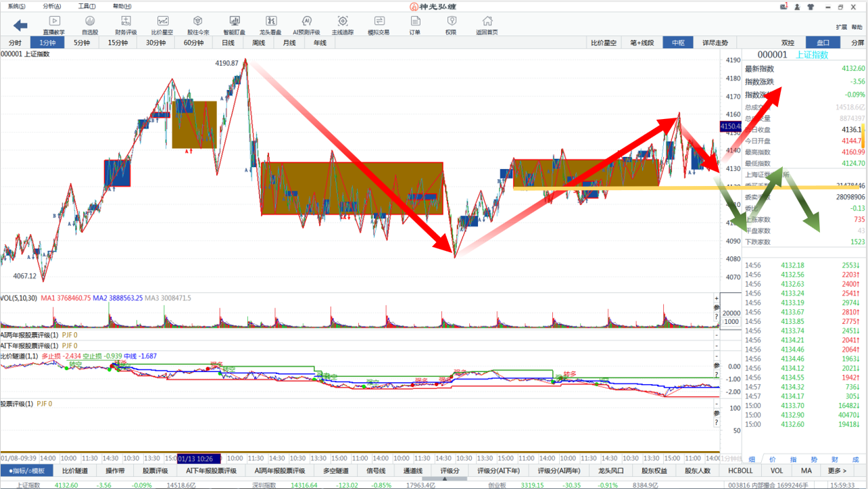Open 自选股 watchlist icon
The height and width of the screenshot is (489, 868).
(89, 26)
